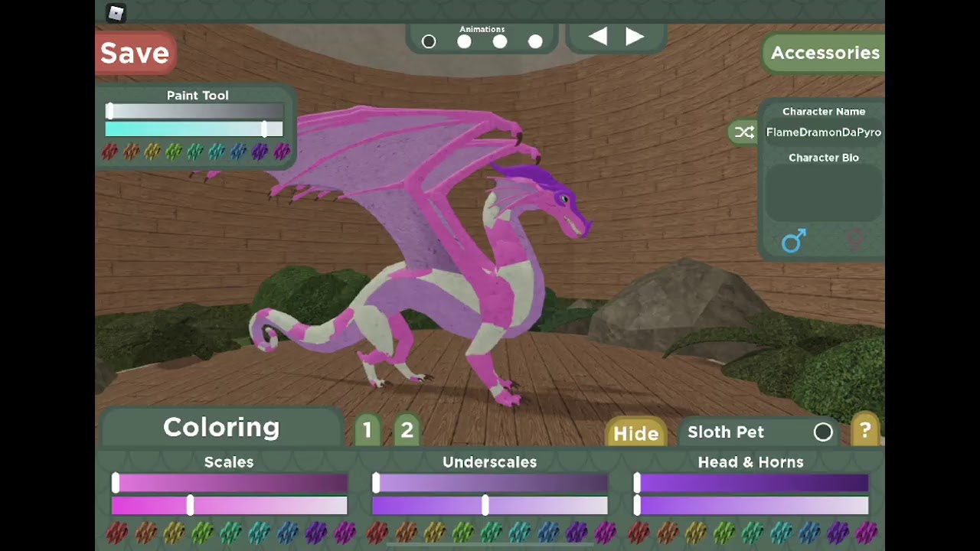
Task: Adjust the Scales darkness slider
Action: coord(230,483)
